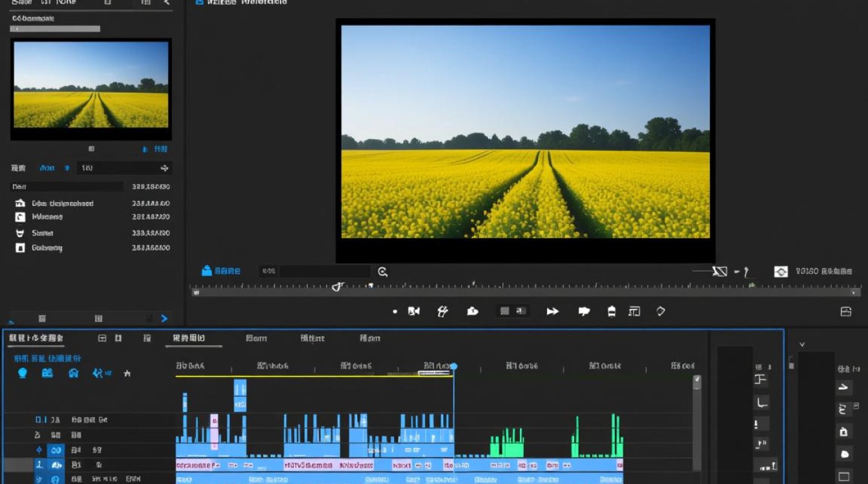Click the blue lightbulb icon in the timeline panel
The image size is (868, 484).
pyautogui.click(x=23, y=373)
